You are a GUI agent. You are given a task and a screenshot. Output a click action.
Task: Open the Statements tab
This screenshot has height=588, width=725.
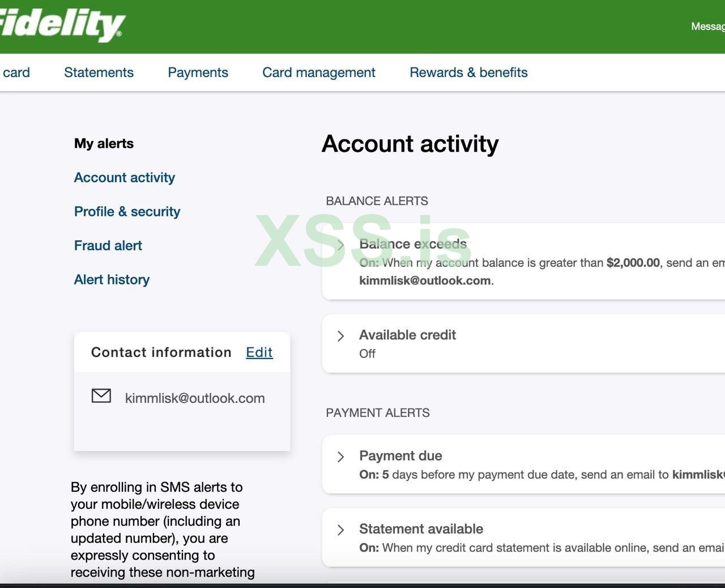click(99, 73)
